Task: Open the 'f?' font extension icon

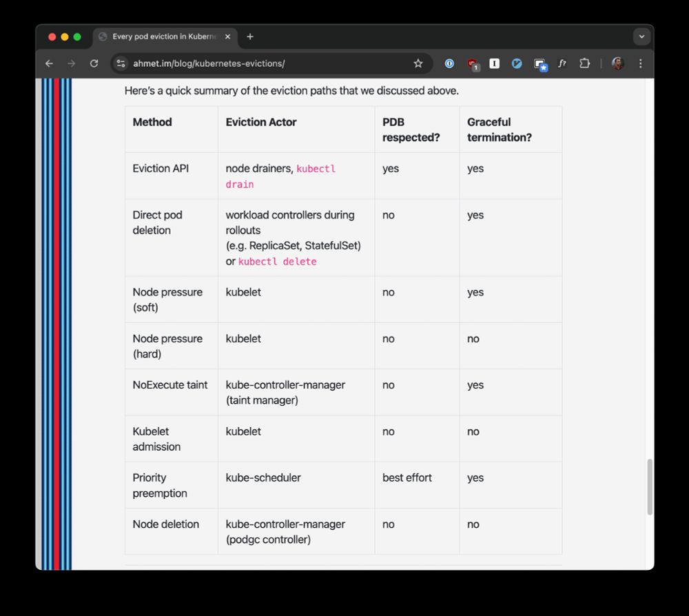Action: tap(562, 63)
